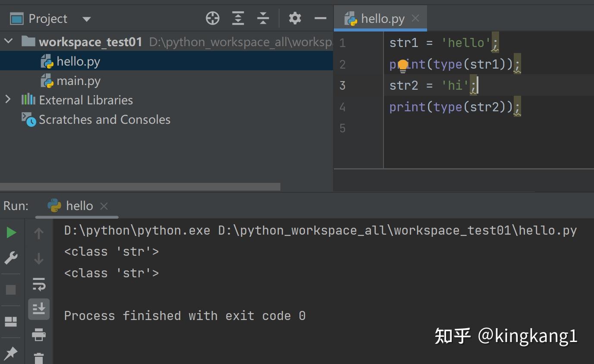Screen dimensions: 594x364
Task: Click Collapse All in the Project toolbar
Action: pyautogui.click(x=263, y=18)
